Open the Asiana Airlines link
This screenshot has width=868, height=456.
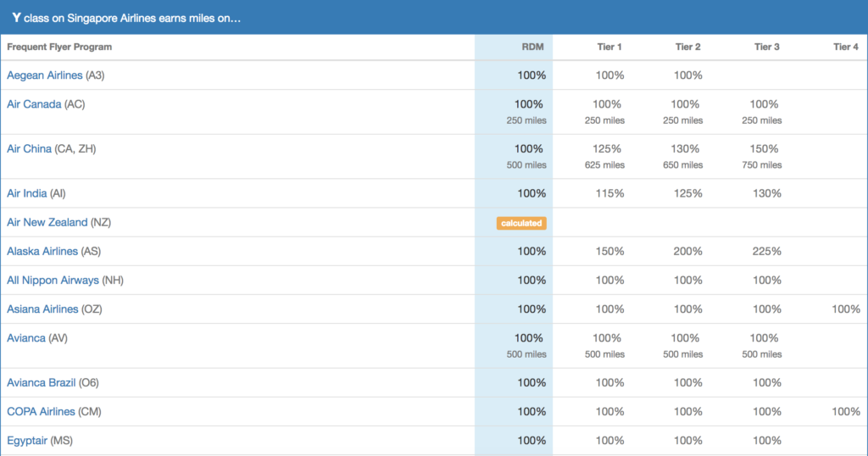coord(42,309)
